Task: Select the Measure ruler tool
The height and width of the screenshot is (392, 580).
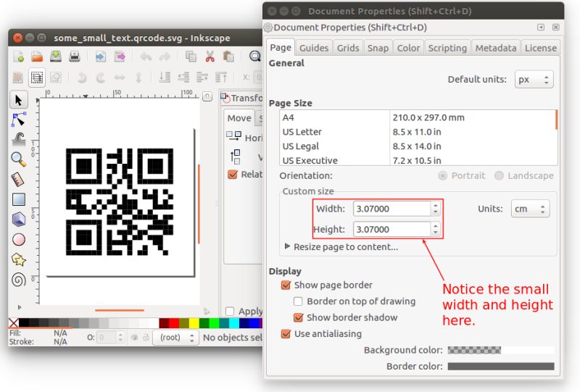Action: point(19,180)
